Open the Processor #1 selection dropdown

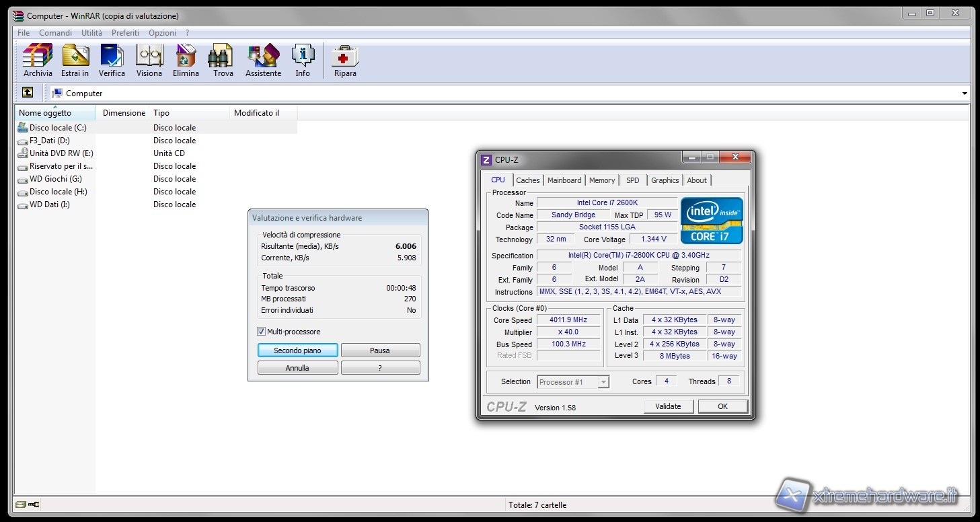603,382
